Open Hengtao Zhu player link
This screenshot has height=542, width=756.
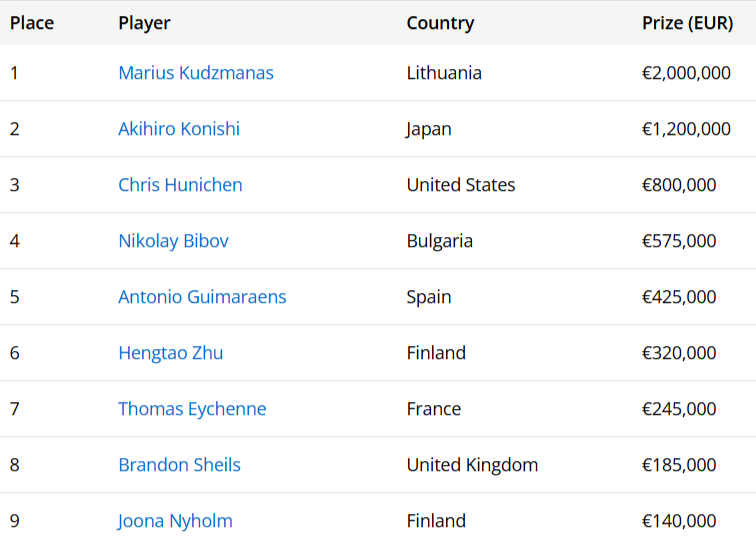point(170,353)
